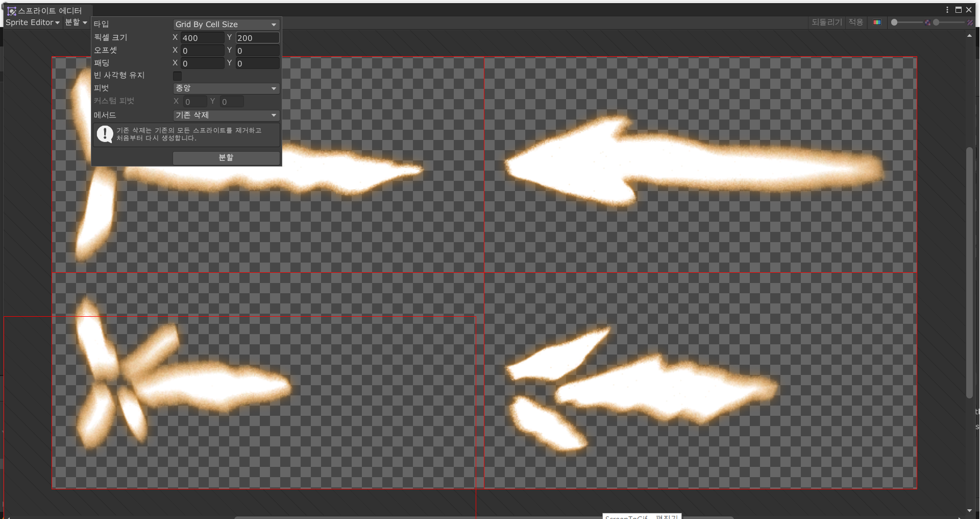Click the 픽셀 크기 label
The image size is (980, 519).
tap(110, 37)
